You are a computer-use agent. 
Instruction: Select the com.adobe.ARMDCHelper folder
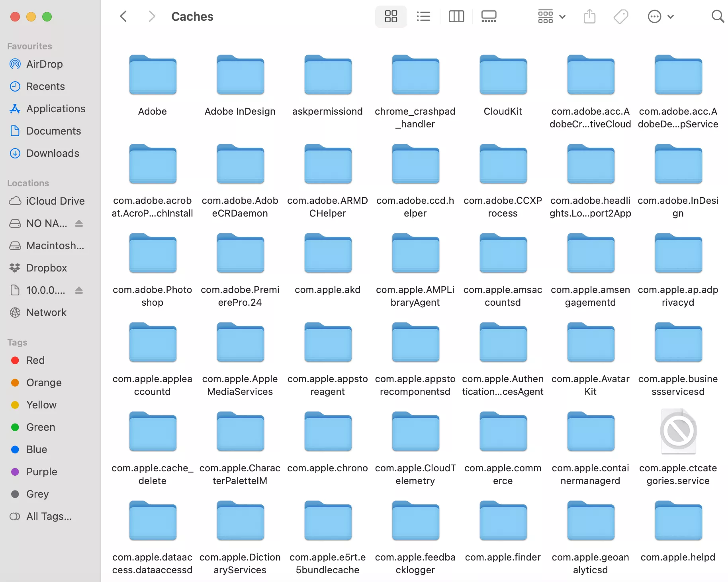(328, 164)
